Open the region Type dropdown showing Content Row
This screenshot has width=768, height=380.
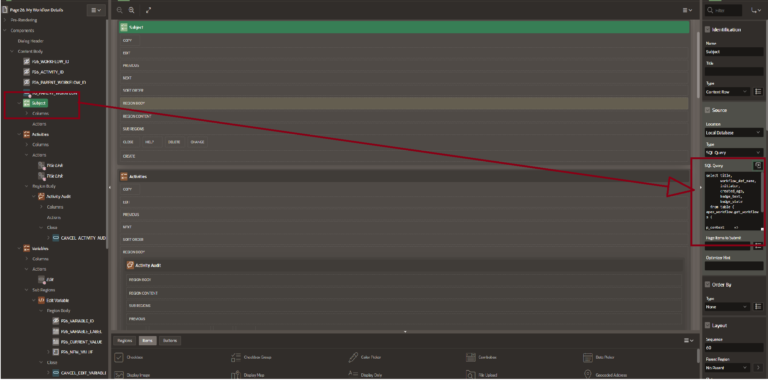pyautogui.click(x=727, y=92)
